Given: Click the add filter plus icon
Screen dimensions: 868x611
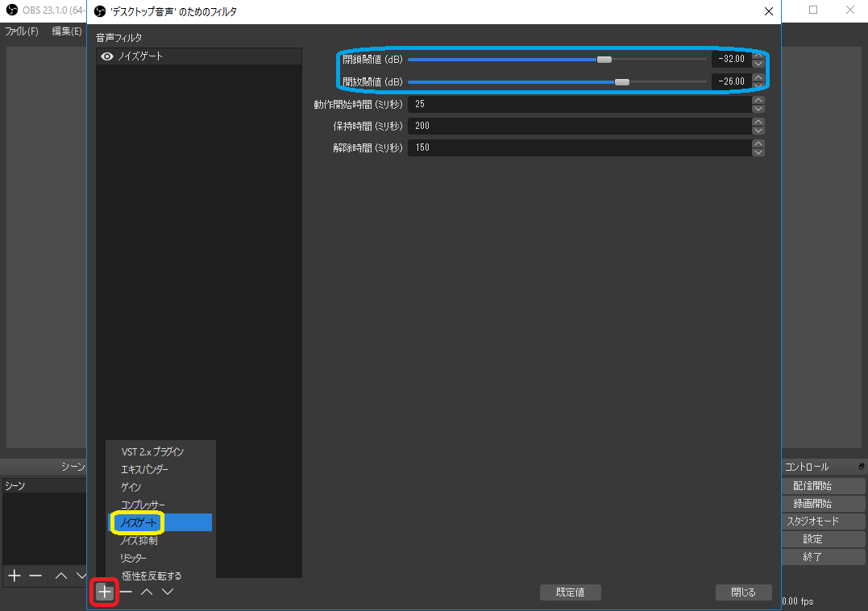Looking at the screenshot, I should point(105,592).
